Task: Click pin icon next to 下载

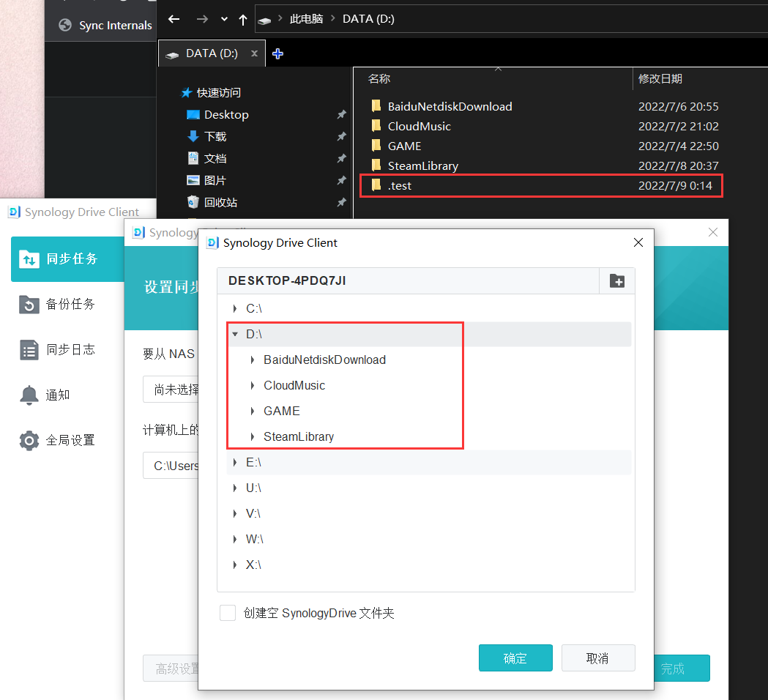Action: pyautogui.click(x=341, y=137)
